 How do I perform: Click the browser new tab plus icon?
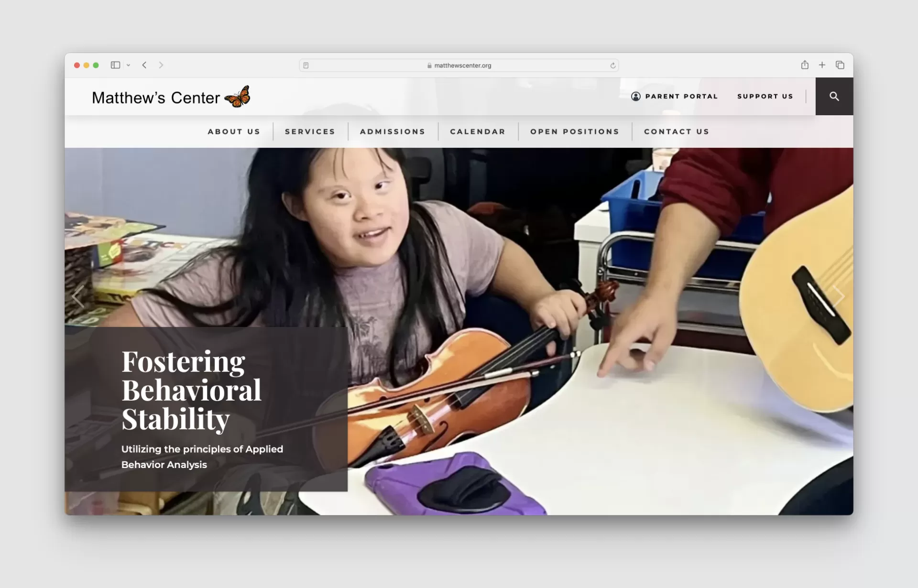(822, 65)
